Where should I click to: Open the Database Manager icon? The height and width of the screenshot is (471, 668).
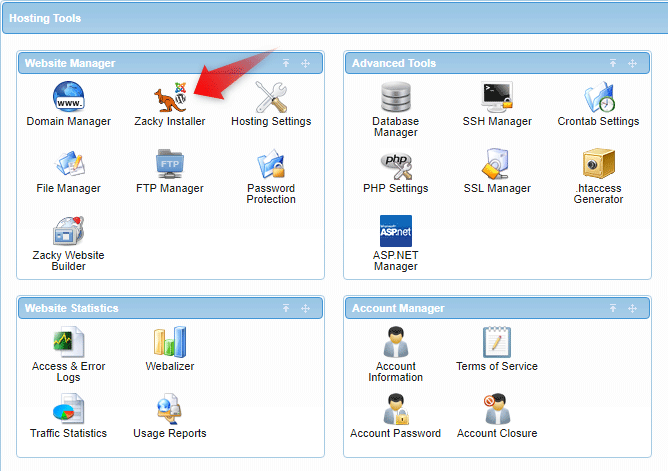coord(395,98)
